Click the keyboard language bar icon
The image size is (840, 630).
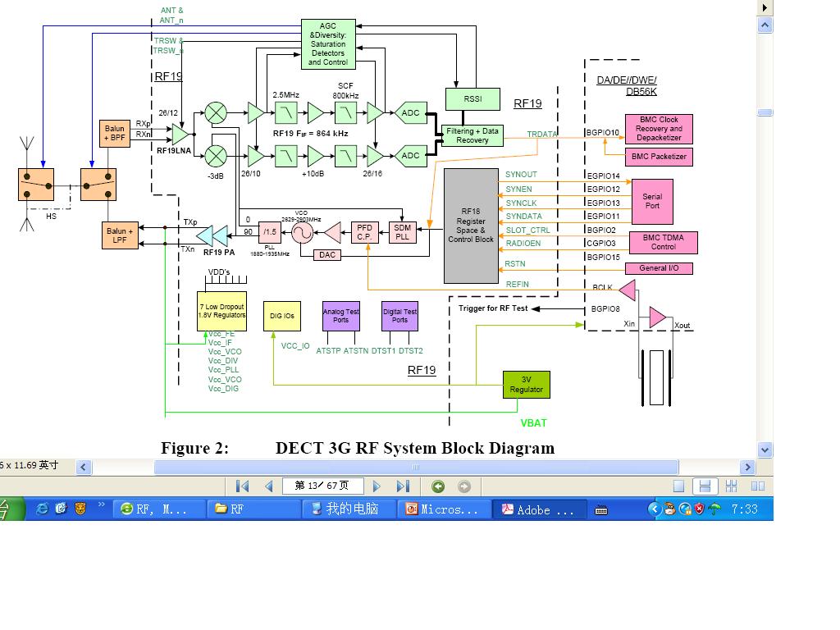(601, 510)
